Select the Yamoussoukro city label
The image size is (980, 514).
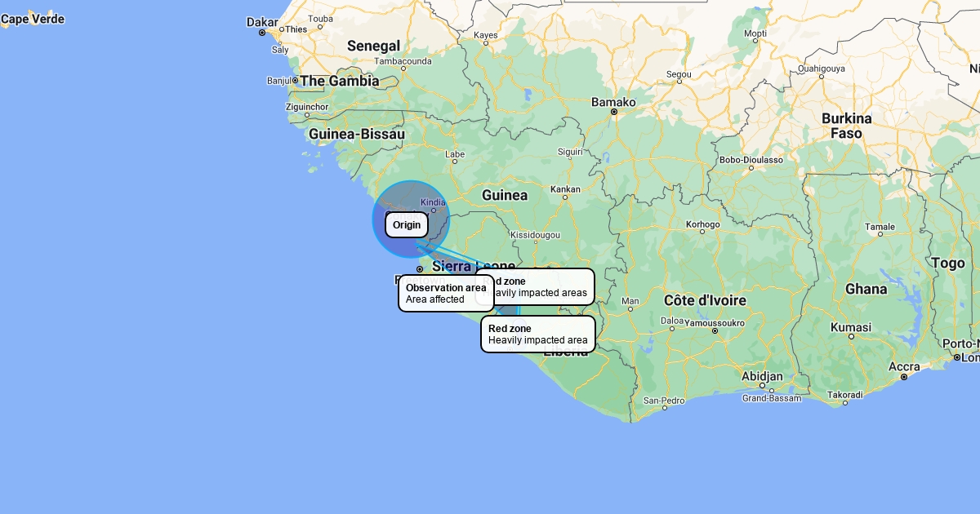coord(715,321)
